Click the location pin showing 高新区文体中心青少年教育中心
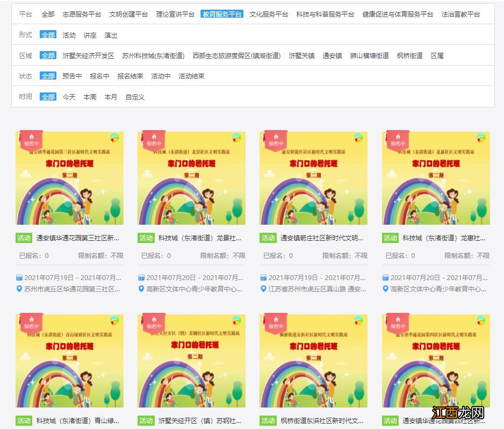The image size is (504, 429). [x=141, y=289]
